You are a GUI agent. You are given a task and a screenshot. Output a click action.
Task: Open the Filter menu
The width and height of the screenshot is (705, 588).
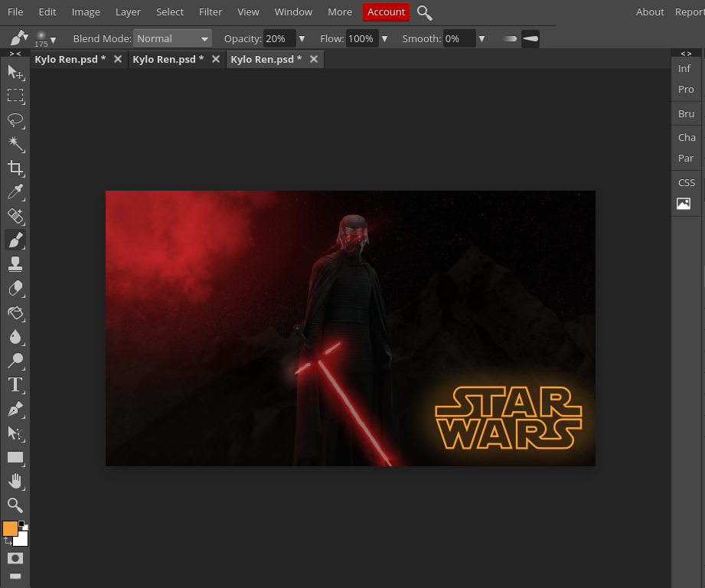[211, 11]
